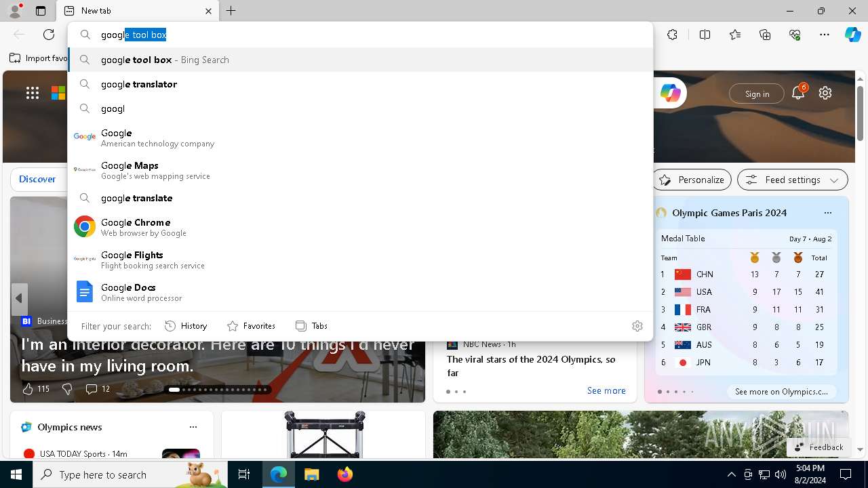
Task: Launch Firefox from taskbar
Action: pos(344,474)
